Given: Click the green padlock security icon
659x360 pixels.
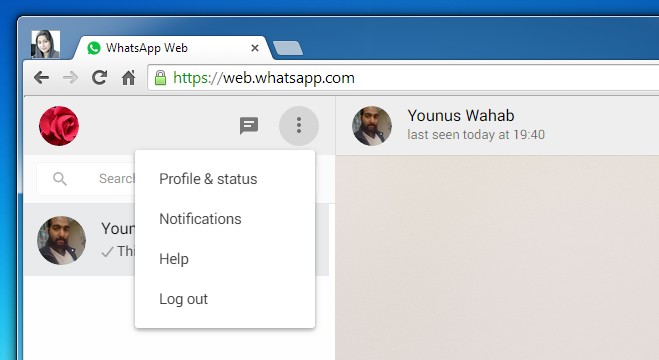Looking at the screenshot, I should [x=160, y=78].
